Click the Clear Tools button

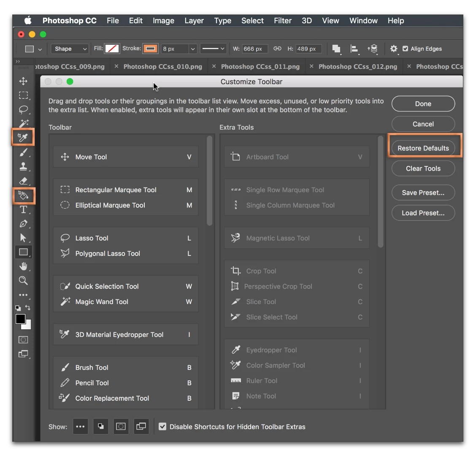(423, 168)
